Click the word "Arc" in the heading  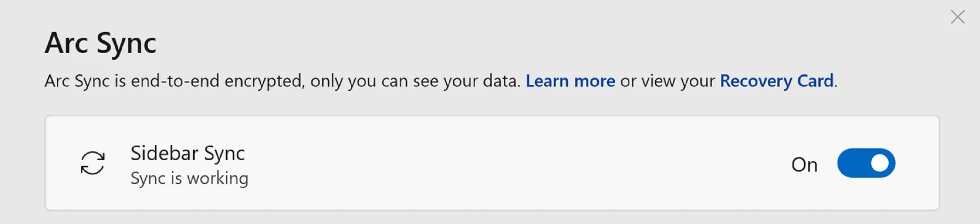(66, 43)
